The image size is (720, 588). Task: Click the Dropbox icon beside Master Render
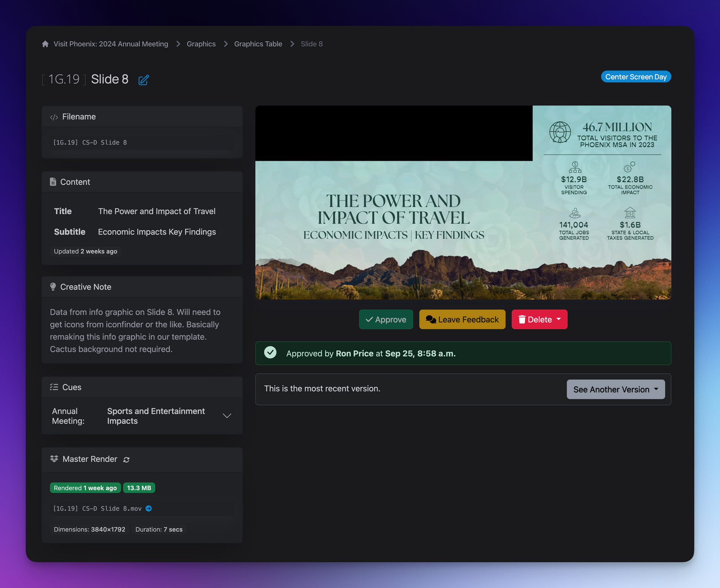click(x=54, y=459)
